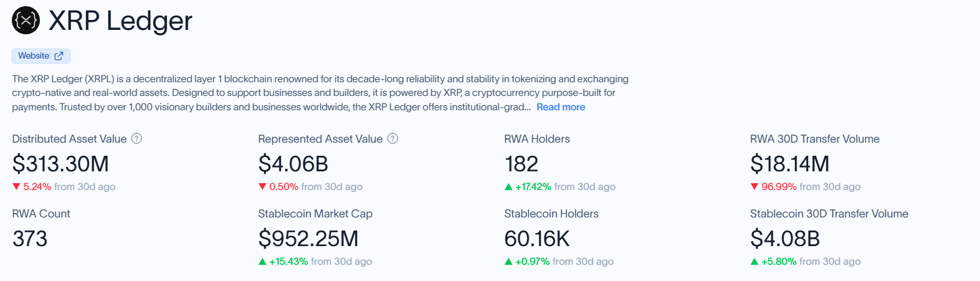Screen dimensions: 980x281
Task: Select the $313.30M Distributed Asset Value figure
Action: click(x=60, y=164)
